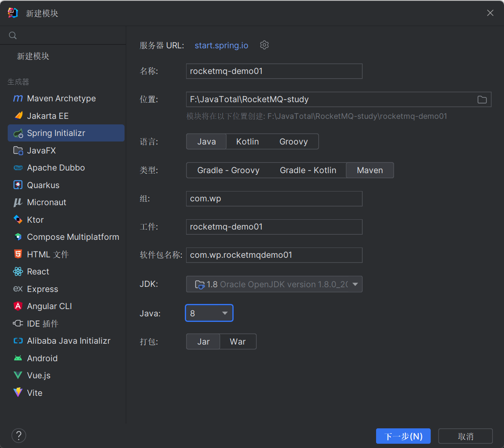Open the start.spring.io link

[221, 45]
